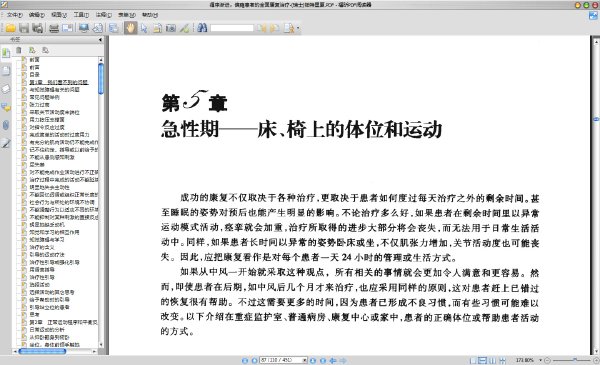Image resolution: width=600 pixels, height=365 pixels.
Task: Open the page number dropdown
Action: (x=305, y=360)
